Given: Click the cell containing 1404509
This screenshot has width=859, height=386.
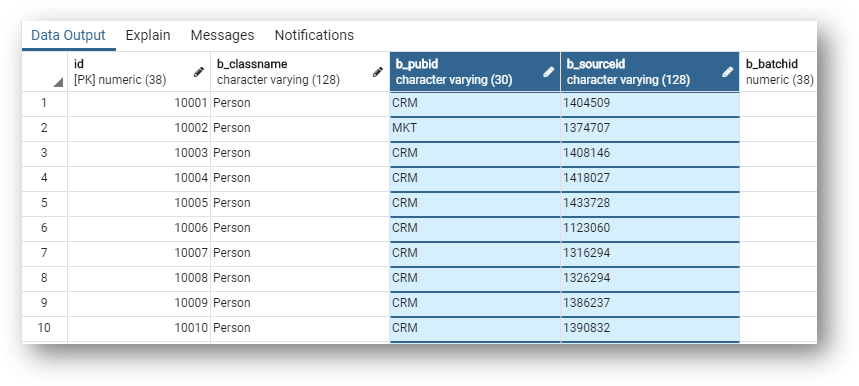Looking at the screenshot, I should [650, 103].
